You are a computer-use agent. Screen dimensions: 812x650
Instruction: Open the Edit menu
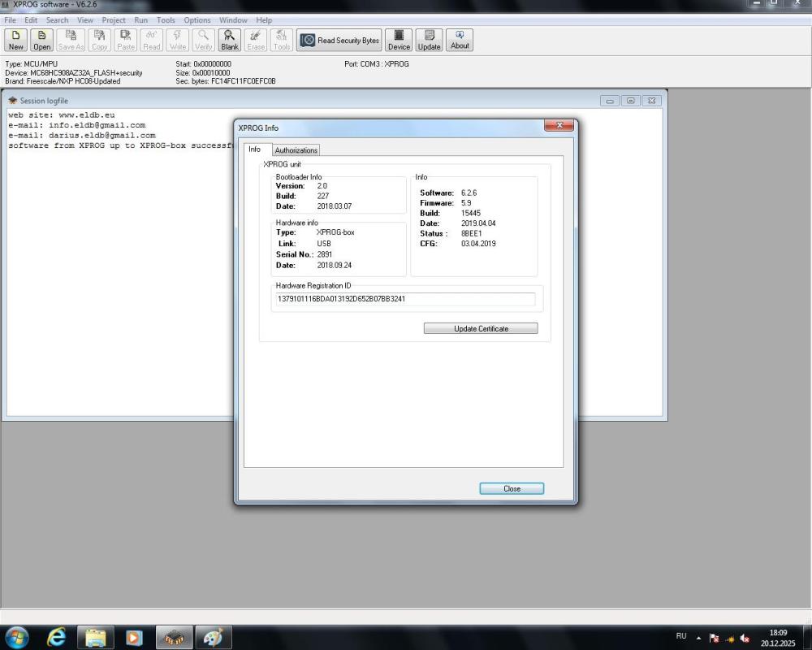(31, 20)
